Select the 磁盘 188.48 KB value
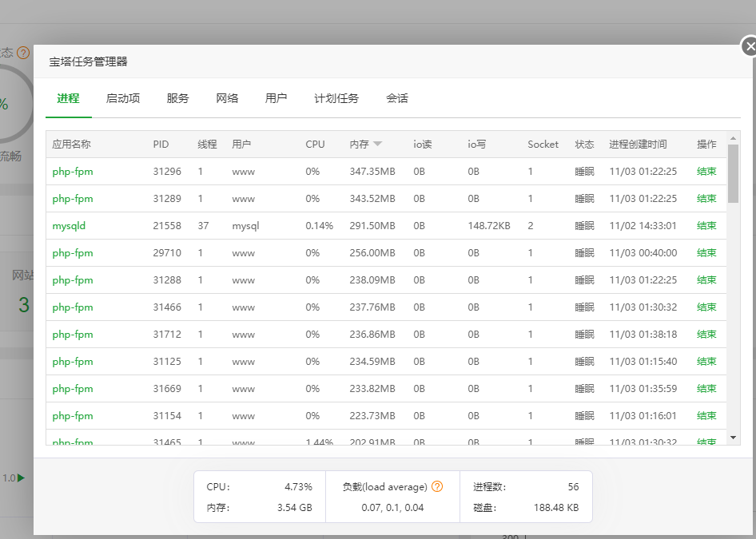The width and height of the screenshot is (756, 539). (x=556, y=507)
